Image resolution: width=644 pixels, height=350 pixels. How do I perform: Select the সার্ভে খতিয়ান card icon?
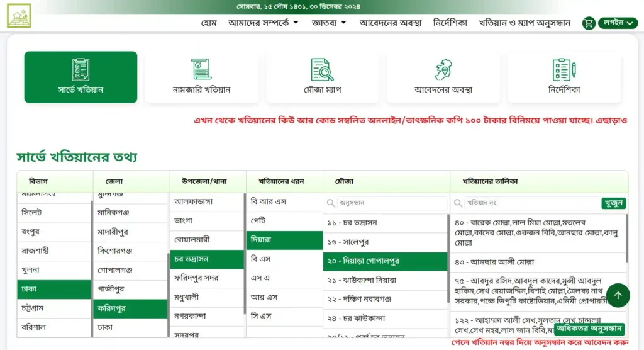(x=80, y=69)
